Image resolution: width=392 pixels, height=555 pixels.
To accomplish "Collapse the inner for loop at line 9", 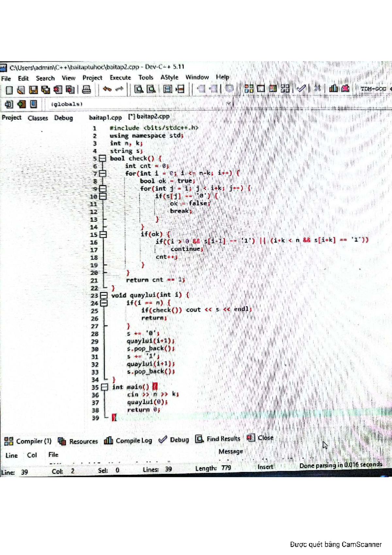I will 103,189.
